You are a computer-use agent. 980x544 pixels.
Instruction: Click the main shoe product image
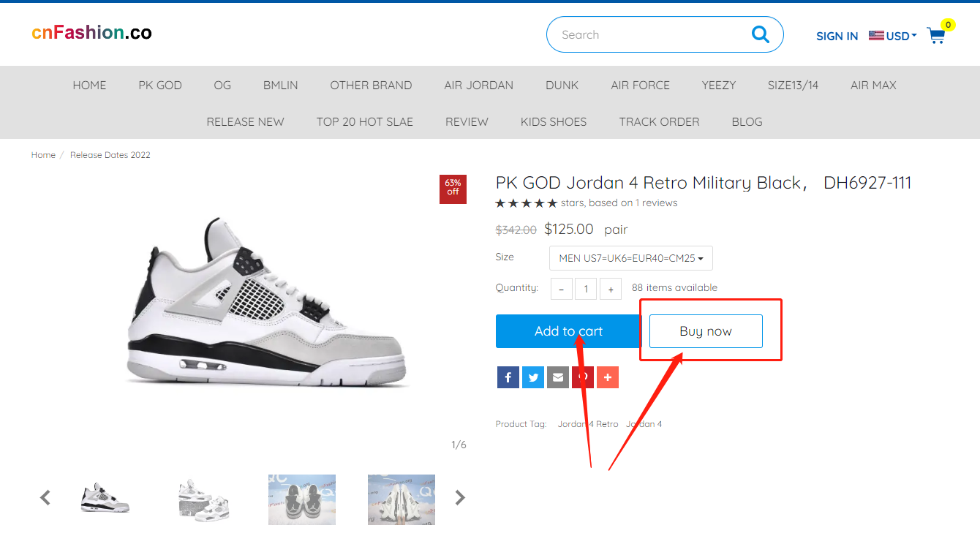pos(265,302)
